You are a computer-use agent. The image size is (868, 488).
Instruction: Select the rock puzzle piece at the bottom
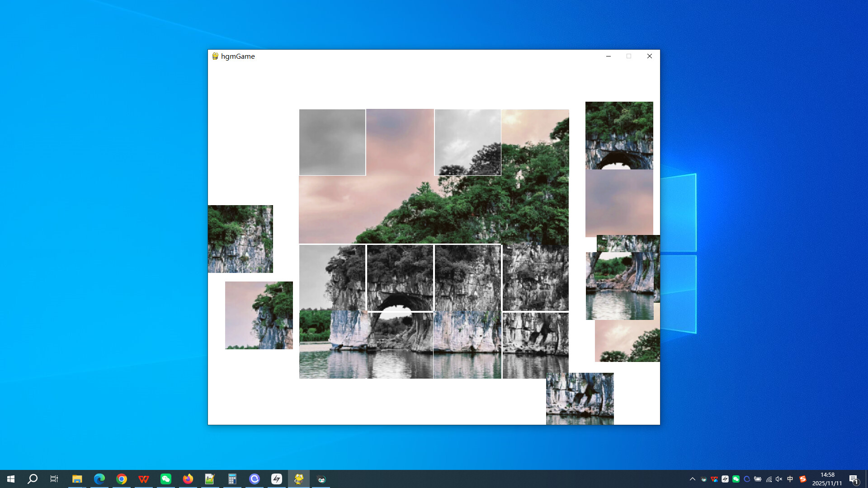click(580, 399)
